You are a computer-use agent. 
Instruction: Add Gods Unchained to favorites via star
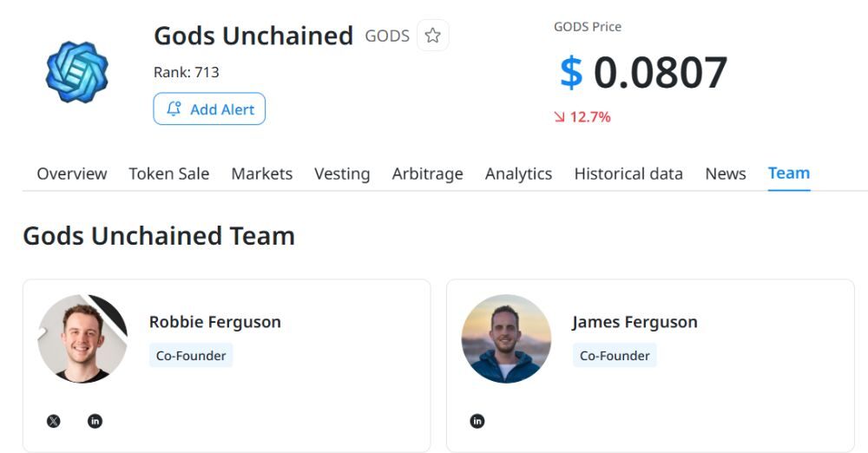coord(433,36)
